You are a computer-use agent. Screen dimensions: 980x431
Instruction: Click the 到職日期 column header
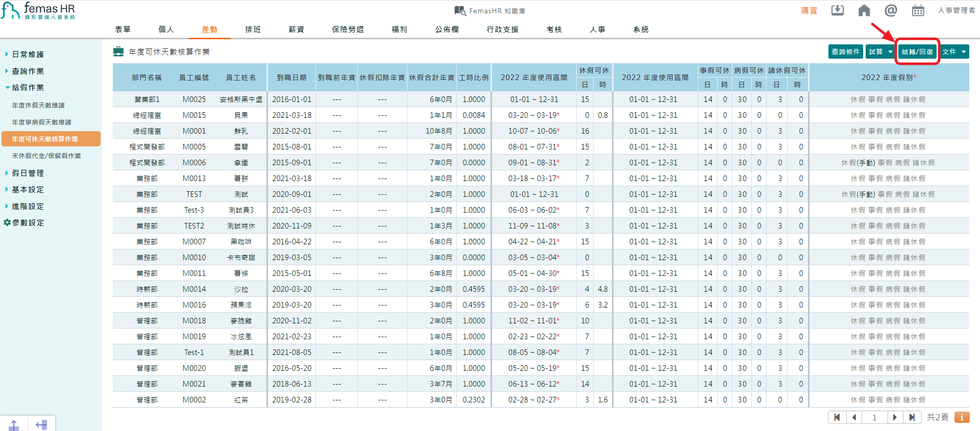coord(291,78)
